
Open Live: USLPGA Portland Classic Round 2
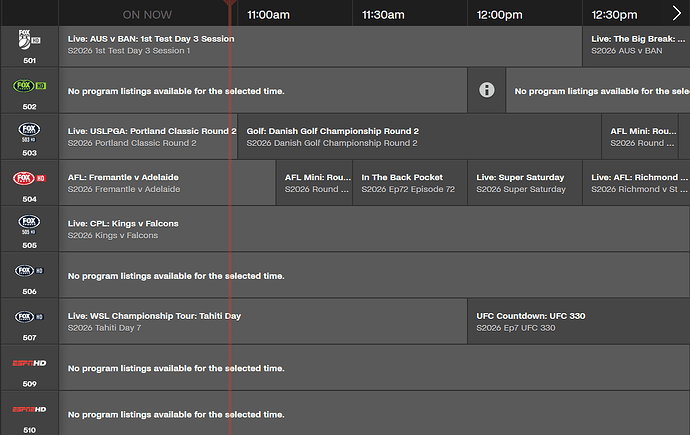click(x=148, y=137)
